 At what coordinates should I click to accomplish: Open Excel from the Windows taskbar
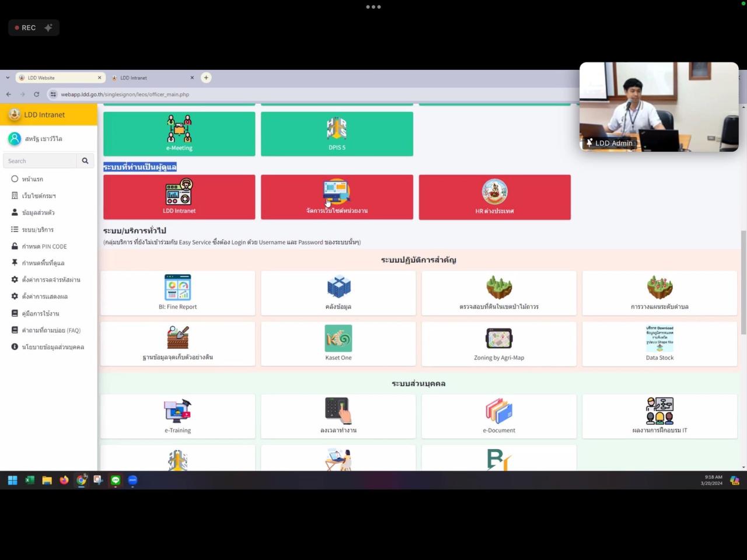(30, 480)
